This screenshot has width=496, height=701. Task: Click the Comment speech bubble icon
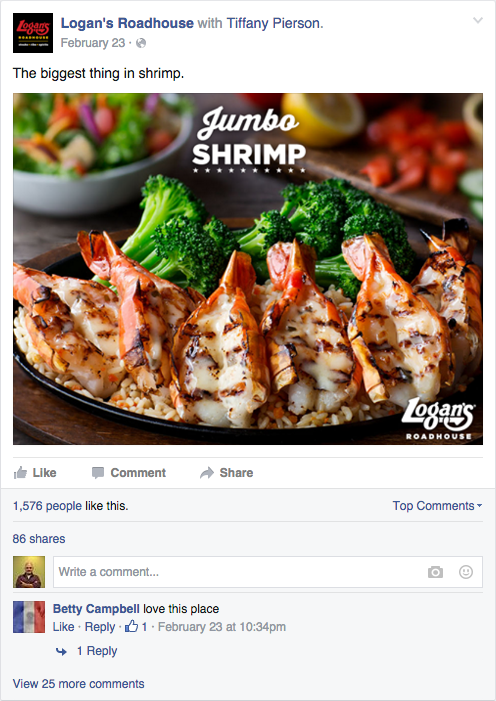[x=98, y=473]
